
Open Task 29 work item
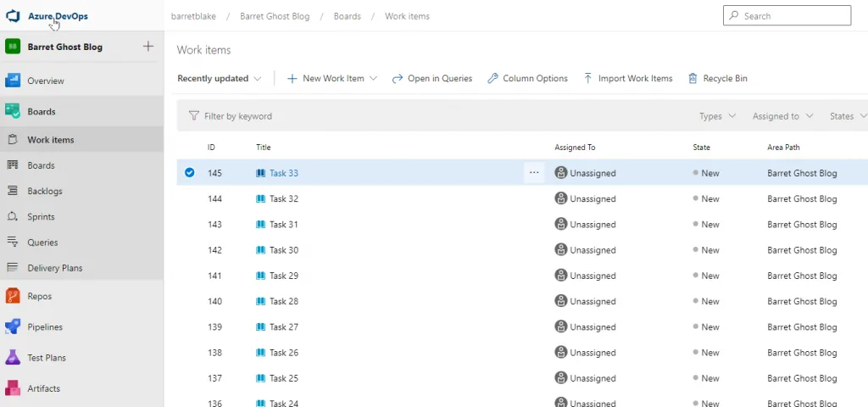point(284,276)
